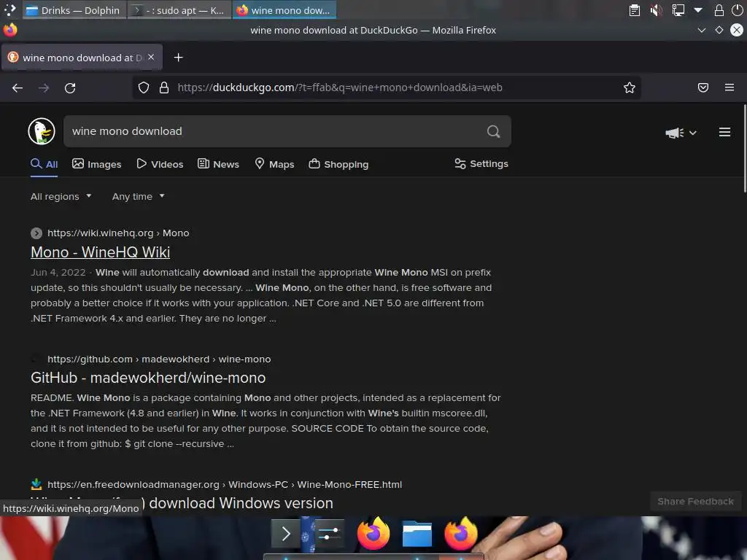Viewport: 747px width, 560px height.
Task: Reload the current page
Action: coord(70,87)
